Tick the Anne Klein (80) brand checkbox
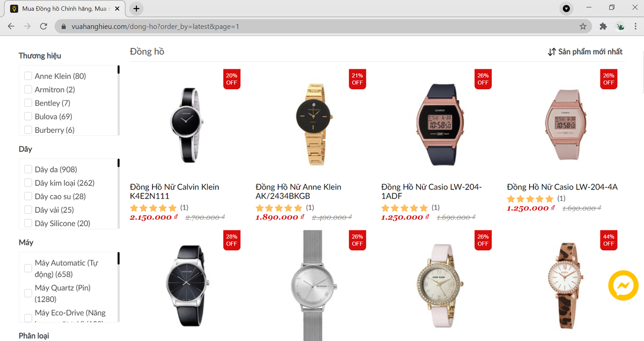 [x=28, y=76]
